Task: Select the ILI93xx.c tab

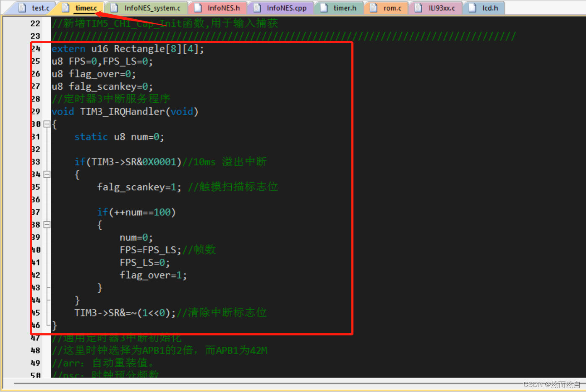Action: point(436,8)
